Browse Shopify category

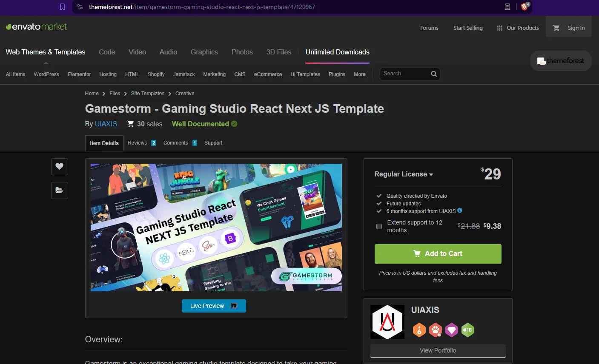point(156,74)
